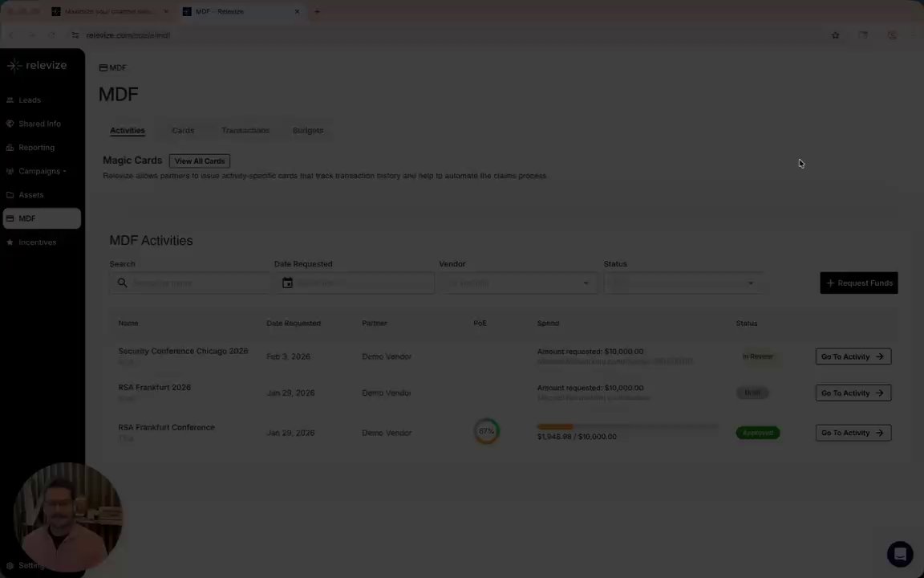This screenshot has width=924, height=578.
Task: Click the magnifier icon in the Search field
Action: [x=122, y=283]
